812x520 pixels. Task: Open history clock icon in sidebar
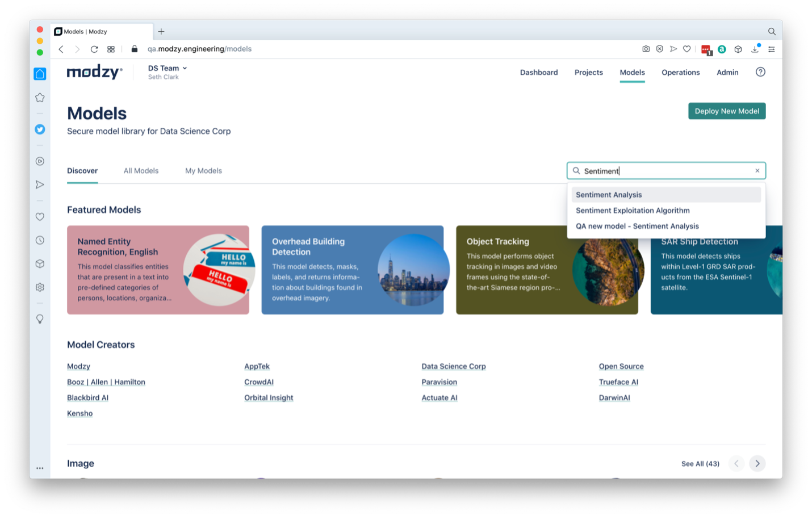coord(40,240)
